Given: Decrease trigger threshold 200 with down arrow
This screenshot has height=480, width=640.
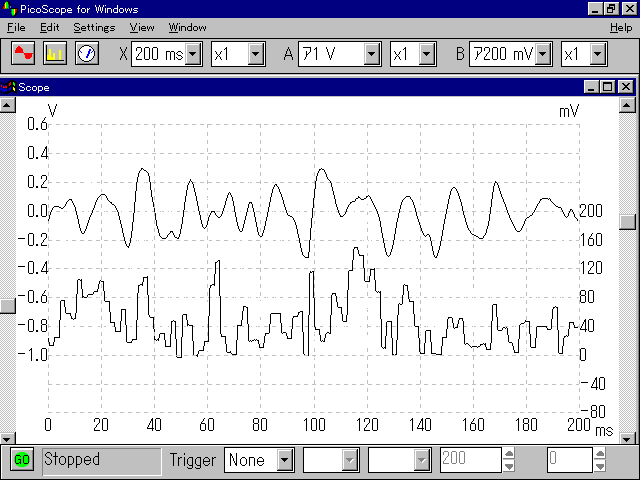Looking at the screenshot, I should [x=509, y=466].
